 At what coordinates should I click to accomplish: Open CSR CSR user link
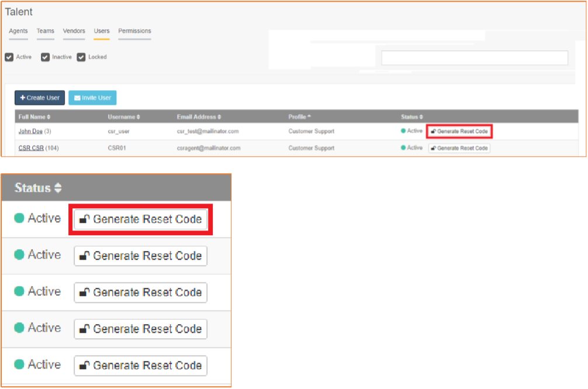[31, 148]
